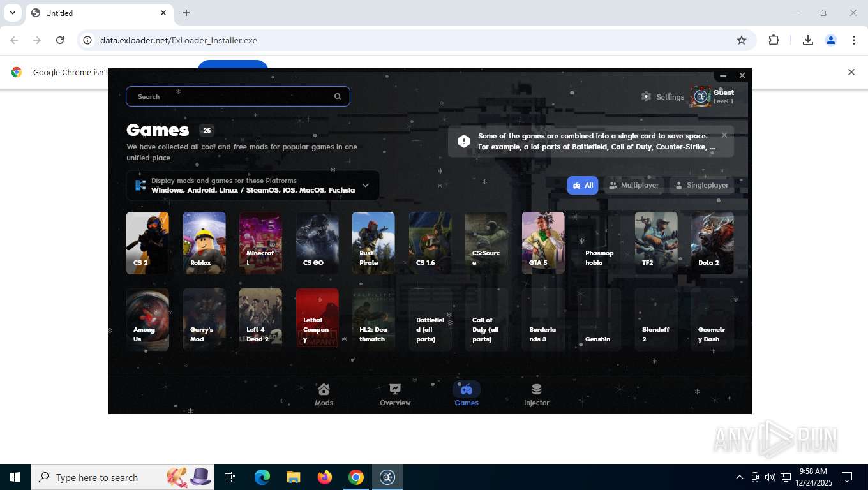This screenshot has height=490, width=868.
Task: Switch to the Games tab
Action: tap(467, 394)
